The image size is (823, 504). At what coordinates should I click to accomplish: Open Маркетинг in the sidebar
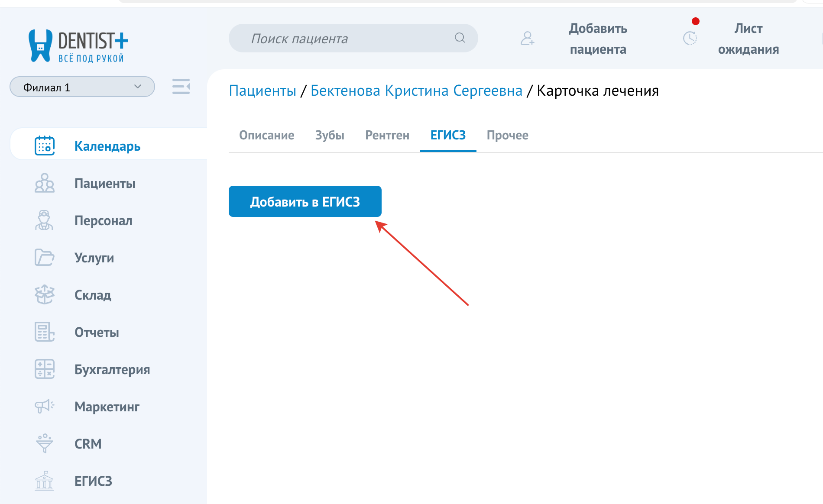tap(107, 407)
